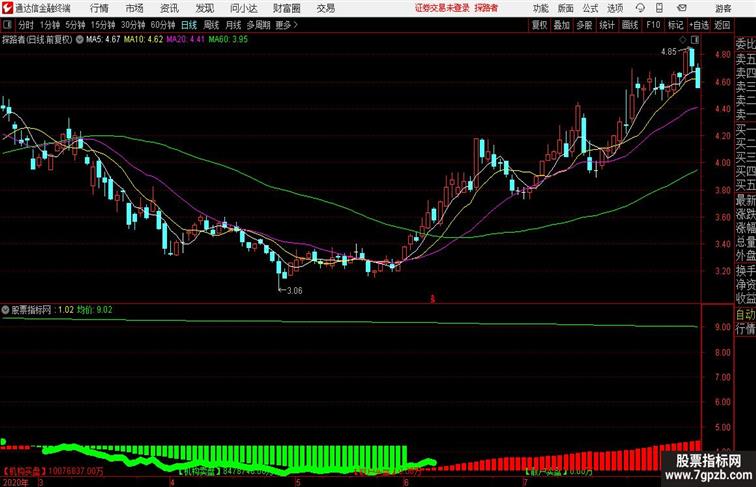Click the 游客 user account label
The width and height of the screenshot is (756, 487).
(723, 8)
